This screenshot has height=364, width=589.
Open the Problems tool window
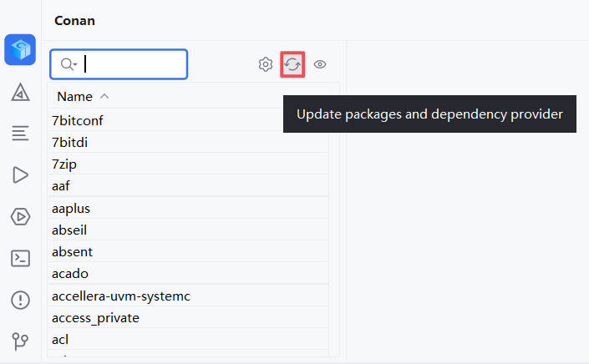tap(20, 300)
